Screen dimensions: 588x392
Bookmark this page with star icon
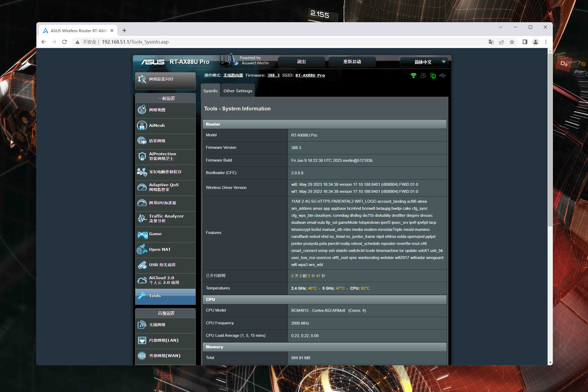coord(512,42)
